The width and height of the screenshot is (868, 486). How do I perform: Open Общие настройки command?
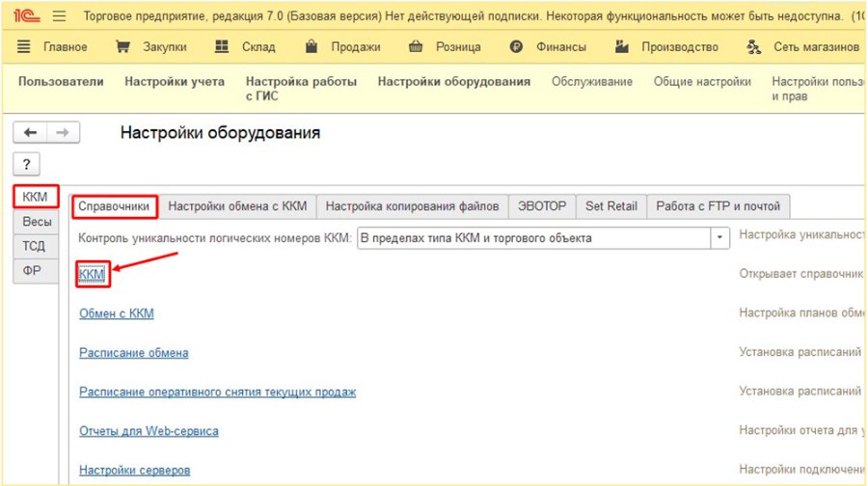702,81
